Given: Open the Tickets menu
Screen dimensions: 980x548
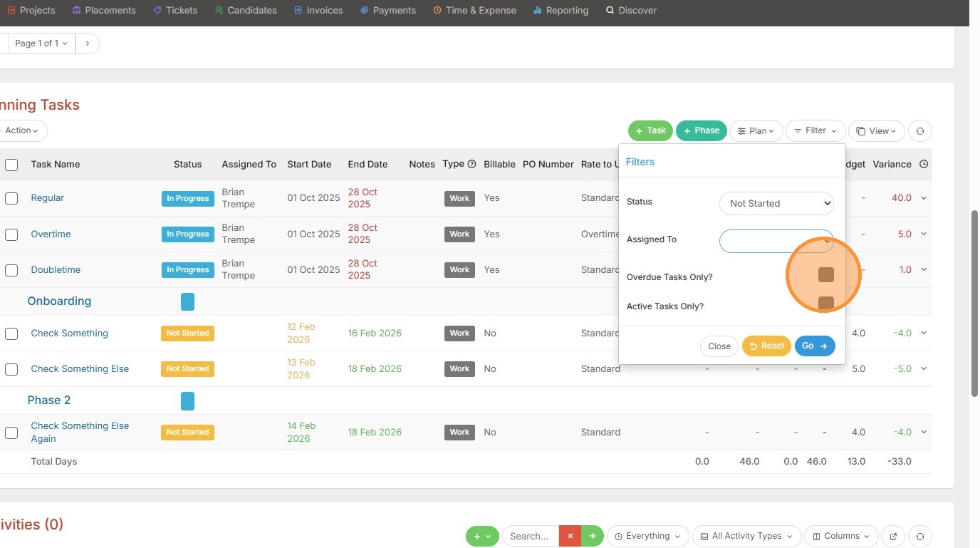Looking at the screenshot, I should [175, 10].
